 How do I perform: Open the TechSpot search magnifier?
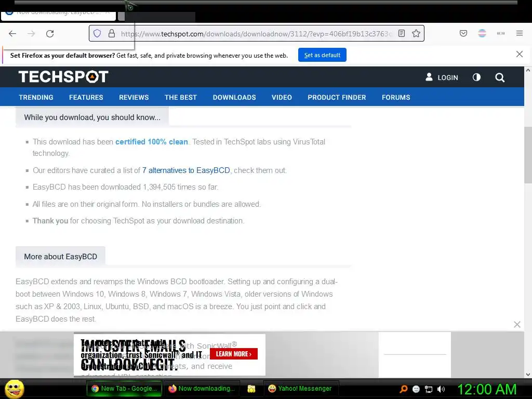[x=500, y=78]
